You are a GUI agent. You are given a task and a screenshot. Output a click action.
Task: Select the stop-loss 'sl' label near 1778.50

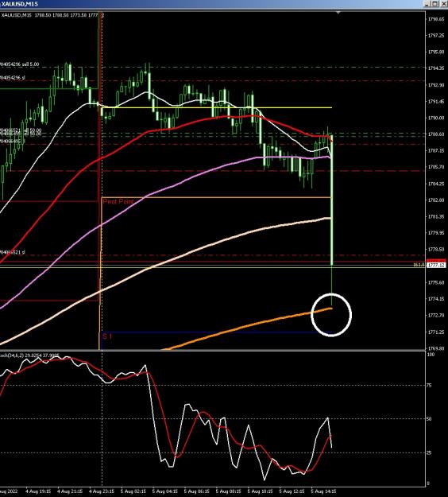click(x=13, y=252)
